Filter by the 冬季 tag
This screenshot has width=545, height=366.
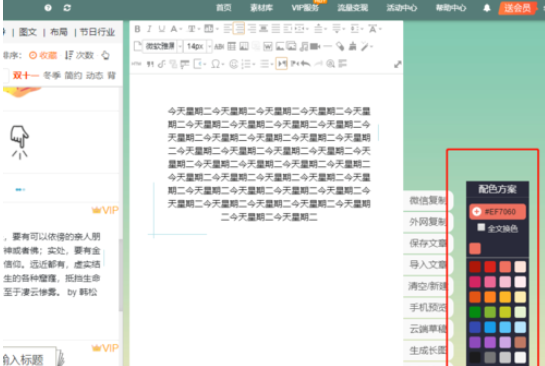(x=52, y=75)
